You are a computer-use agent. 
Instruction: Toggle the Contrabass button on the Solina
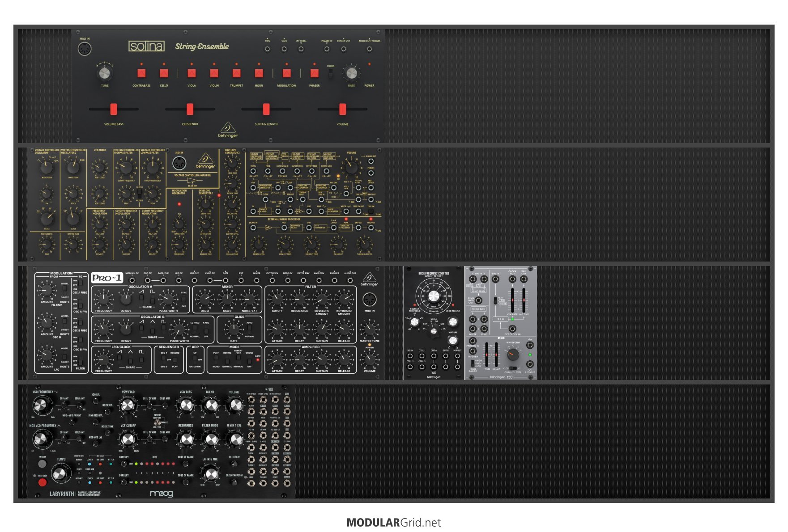tap(141, 73)
